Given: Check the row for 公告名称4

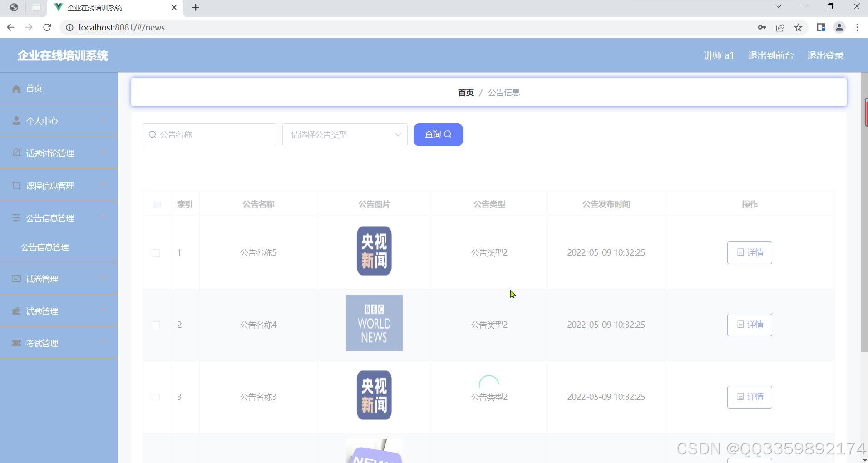Looking at the screenshot, I should pos(156,325).
